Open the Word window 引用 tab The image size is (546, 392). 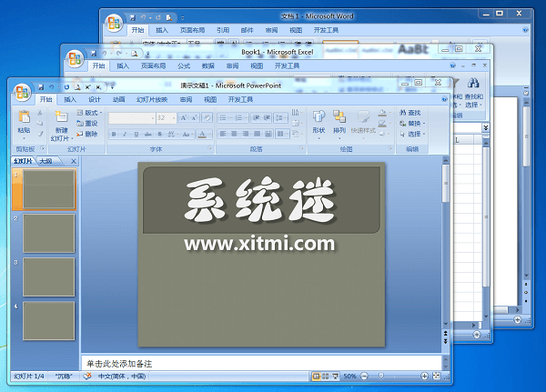click(x=223, y=30)
